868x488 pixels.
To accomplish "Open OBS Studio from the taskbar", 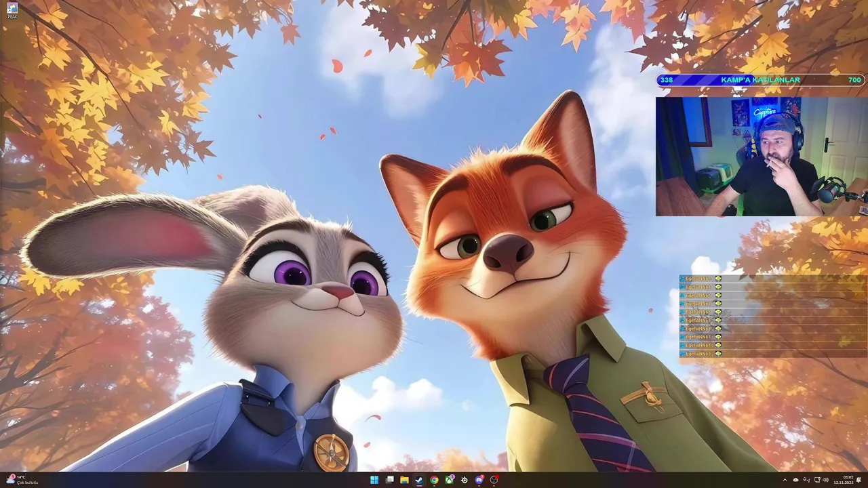I will coord(494,480).
